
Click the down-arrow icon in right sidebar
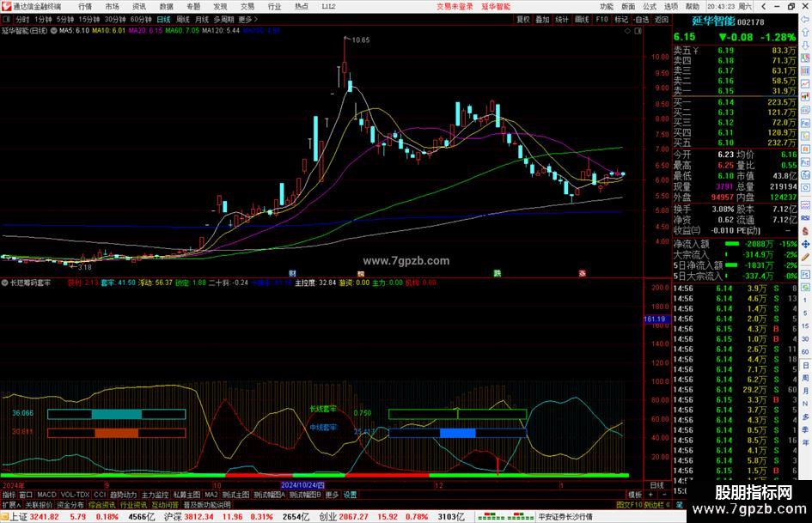(805, 45)
